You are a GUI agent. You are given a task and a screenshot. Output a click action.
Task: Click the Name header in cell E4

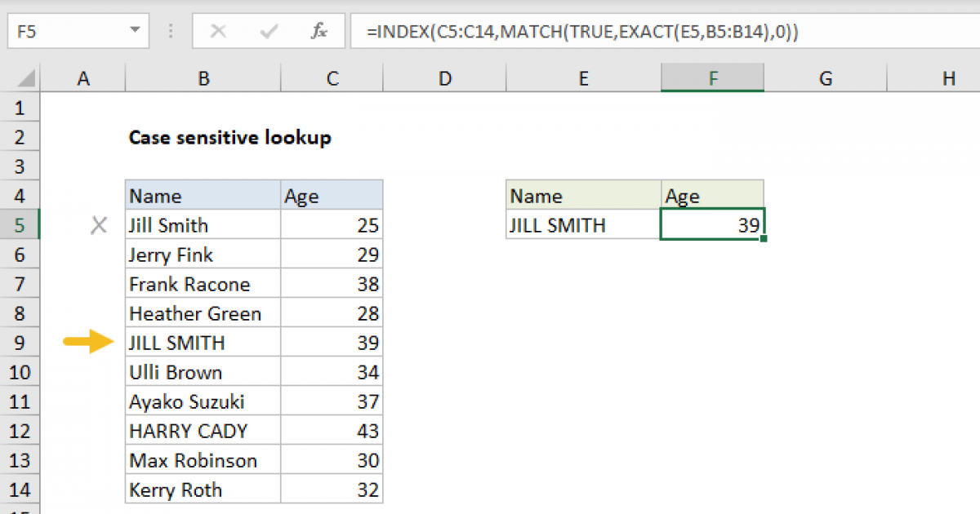click(x=583, y=196)
